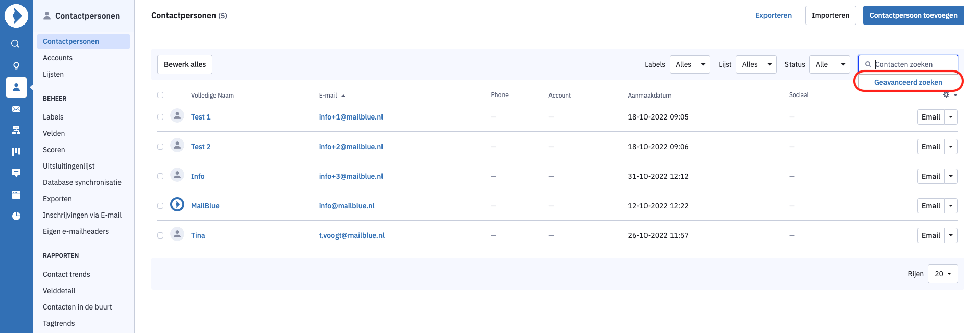Expand Email action arrow for Info
980x333 pixels.
pyautogui.click(x=951, y=176)
